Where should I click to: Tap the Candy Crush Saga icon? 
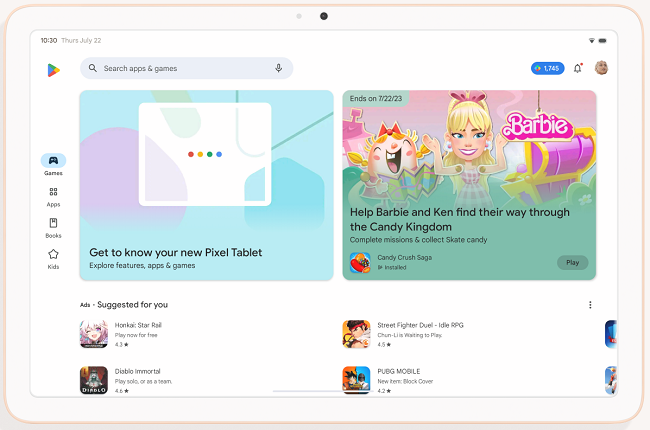tap(360, 262)
